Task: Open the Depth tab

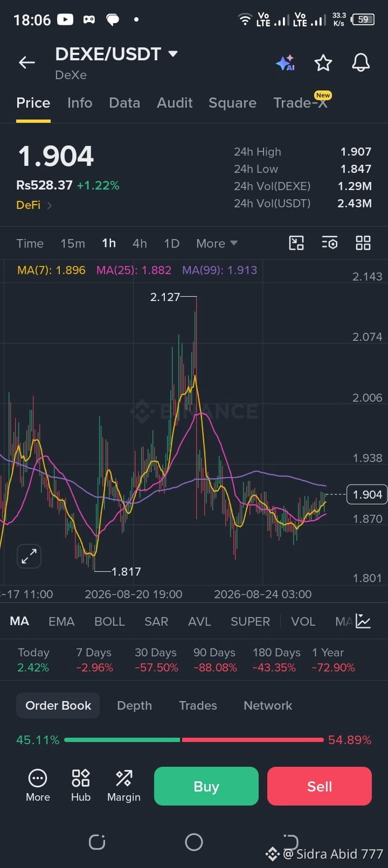Action: (x=134, y=705)
